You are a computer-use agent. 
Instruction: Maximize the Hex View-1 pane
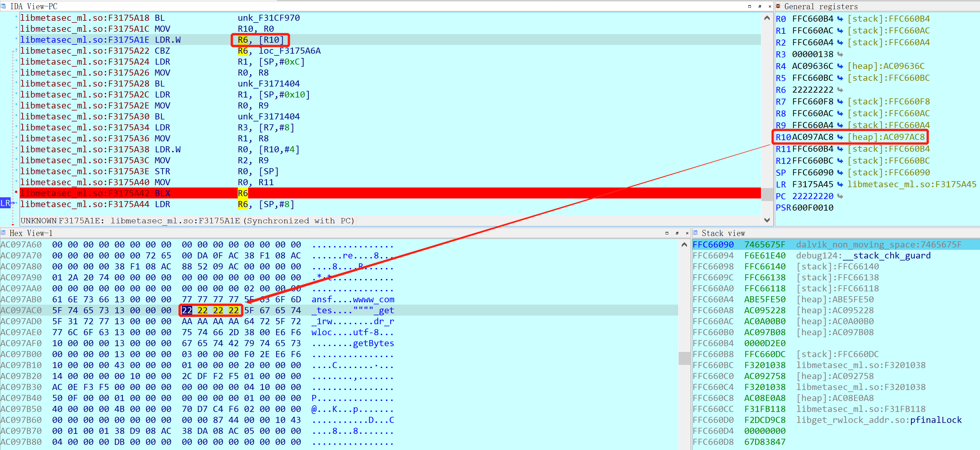(667, 233)
